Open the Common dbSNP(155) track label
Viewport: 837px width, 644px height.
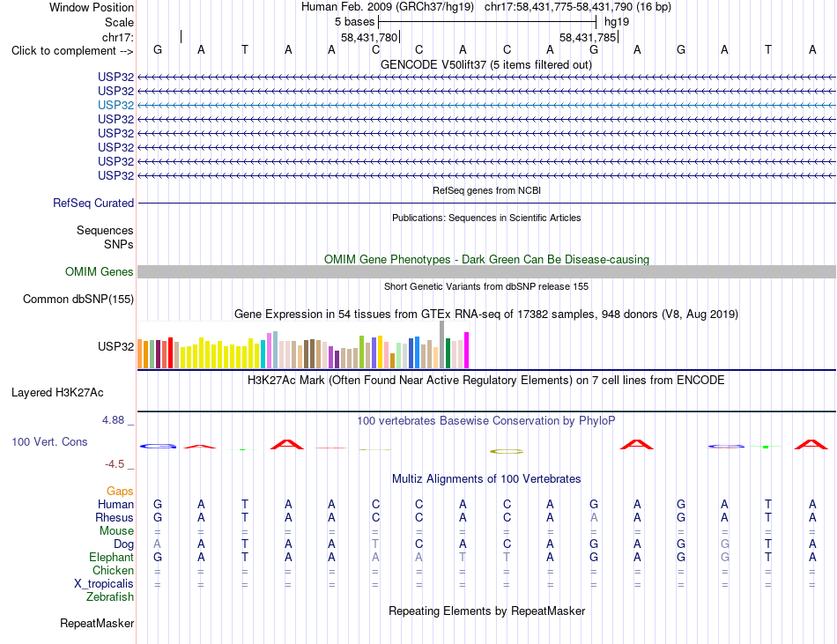[78, 299]
